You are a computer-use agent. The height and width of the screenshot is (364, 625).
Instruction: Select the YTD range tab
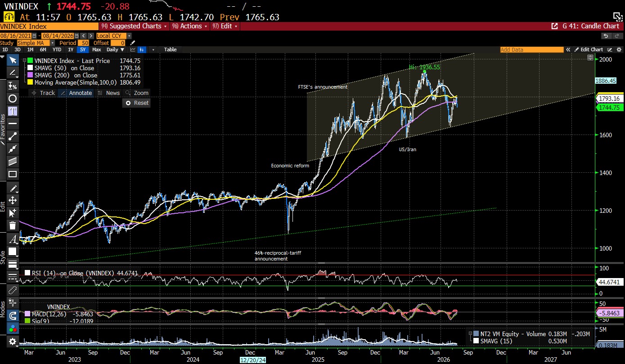(57, 49)
